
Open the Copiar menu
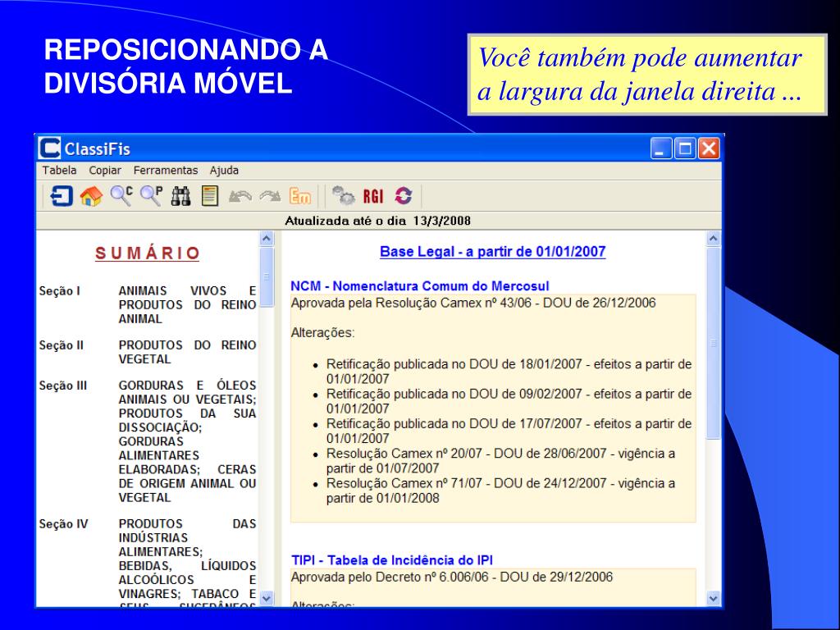105,171
